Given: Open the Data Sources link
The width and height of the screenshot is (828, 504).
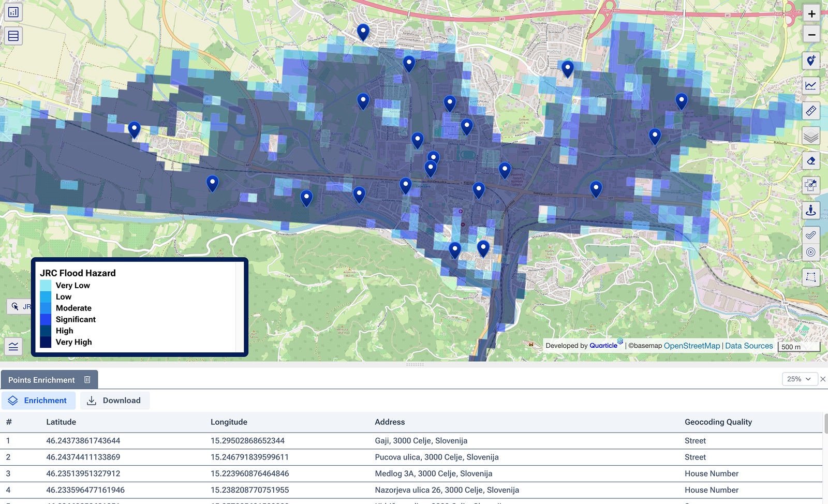Looking at the screenshot, I should [x=749, y=345].
